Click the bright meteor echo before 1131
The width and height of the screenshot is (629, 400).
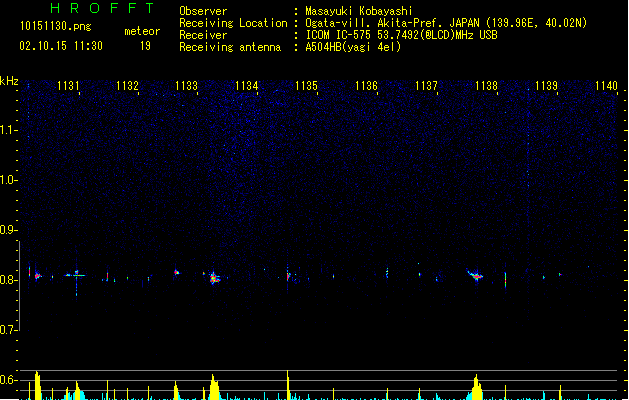[37, 276]
